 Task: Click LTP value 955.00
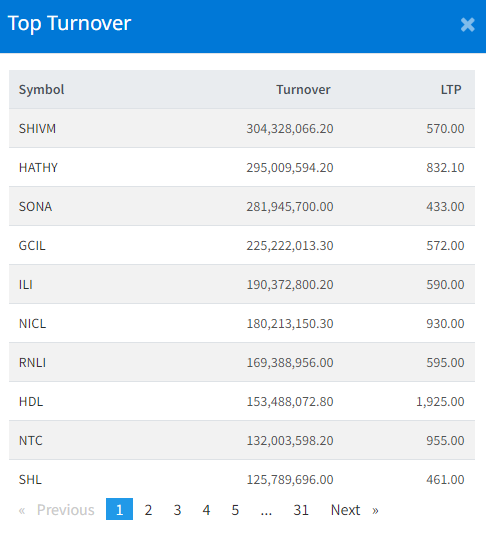[445, 441]
